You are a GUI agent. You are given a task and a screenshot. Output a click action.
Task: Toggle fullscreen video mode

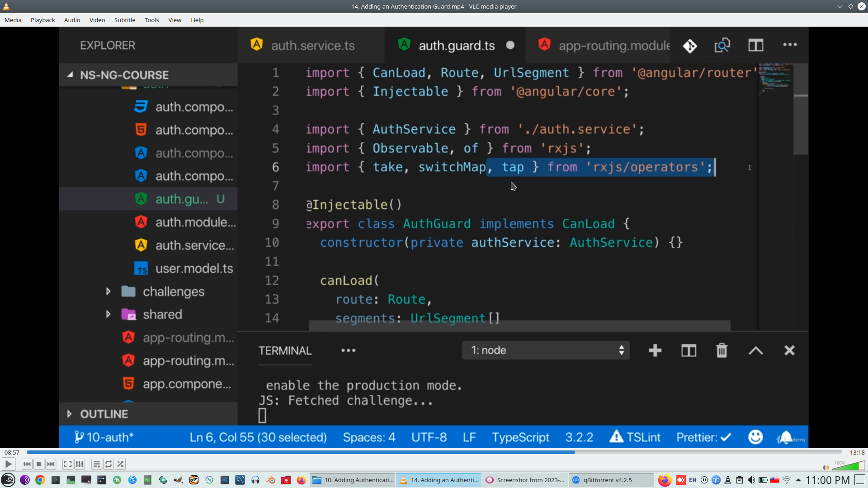tap(67, 464)
